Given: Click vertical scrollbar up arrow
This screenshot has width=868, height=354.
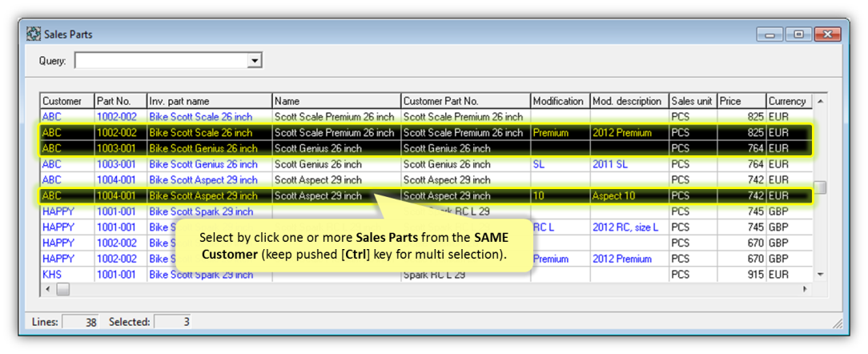Looking at the screenshot, I should coord(821,102).
